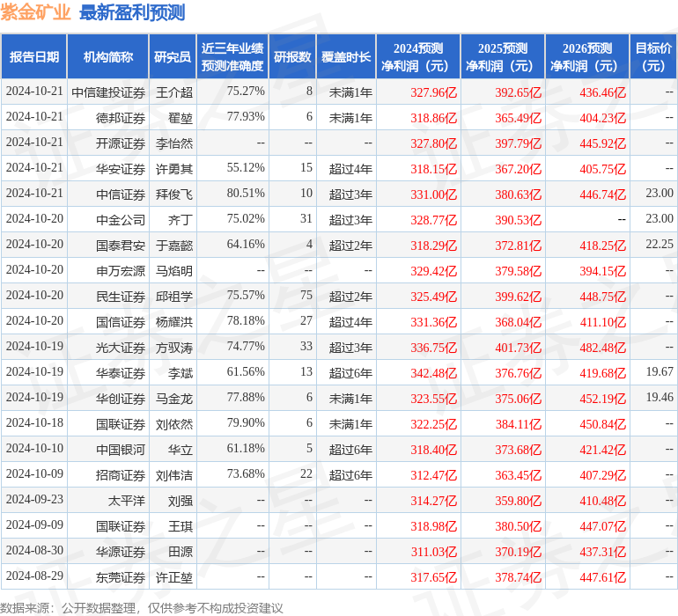
Task: Click researcher name 马焰明
Action: coord(174,271)
